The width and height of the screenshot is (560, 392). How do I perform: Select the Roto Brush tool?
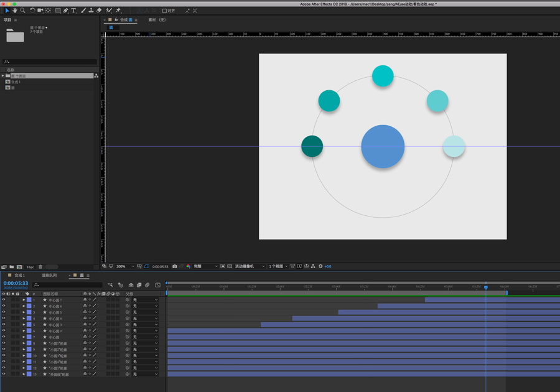coord(109,11)
